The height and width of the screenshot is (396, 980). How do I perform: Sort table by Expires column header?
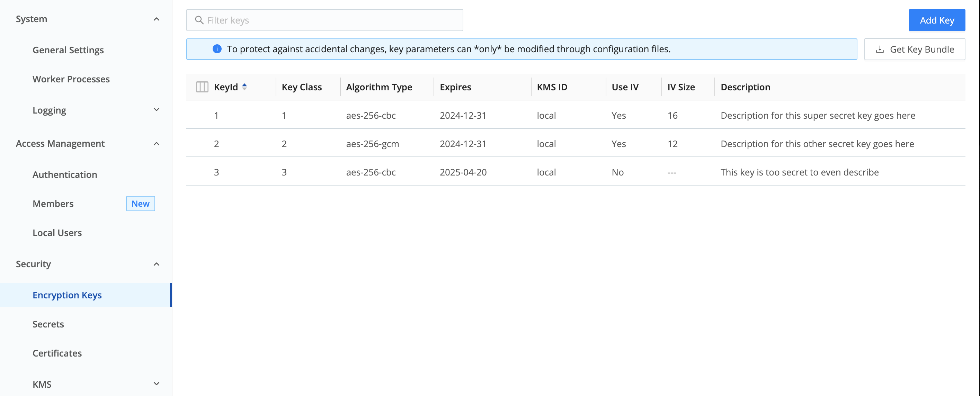point(455,87)
